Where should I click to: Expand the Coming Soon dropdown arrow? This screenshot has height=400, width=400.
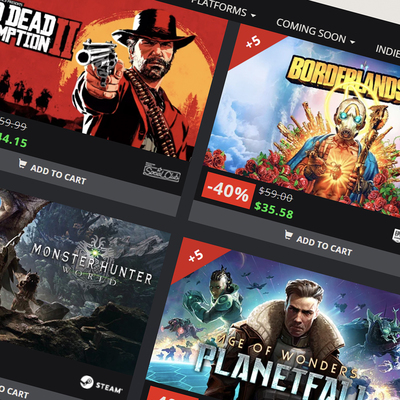coord(352,42)
